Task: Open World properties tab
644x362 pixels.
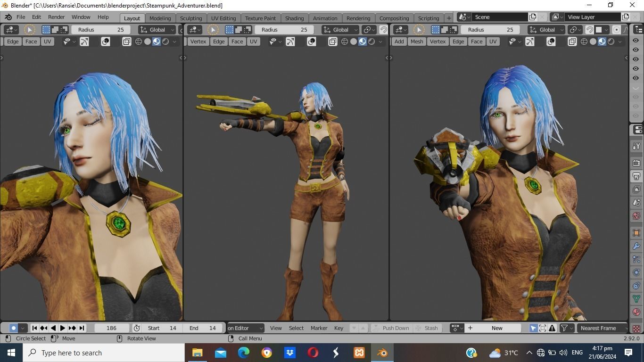Action: pos(636,216)
